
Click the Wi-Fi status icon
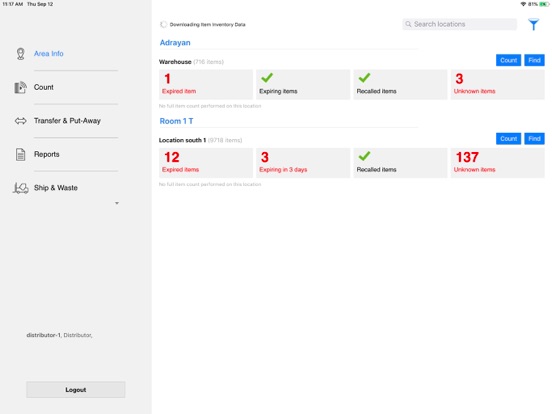click(523, 4)
